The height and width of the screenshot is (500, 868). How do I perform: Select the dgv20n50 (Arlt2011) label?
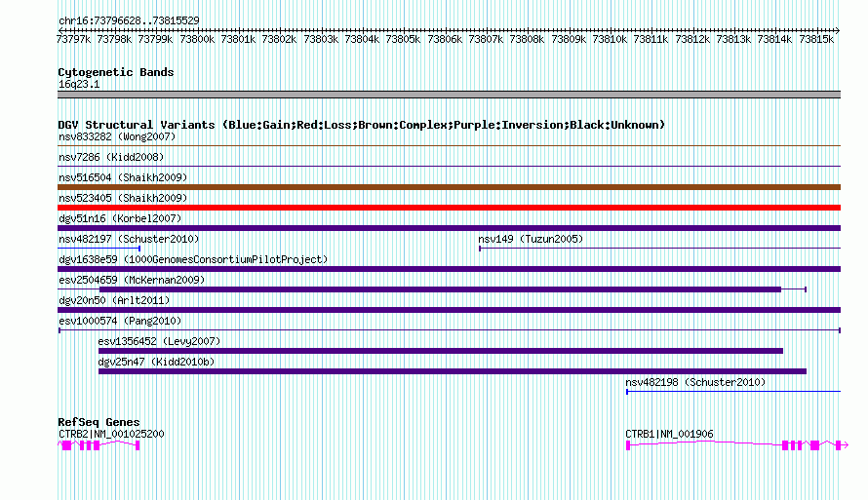(114, 300)
